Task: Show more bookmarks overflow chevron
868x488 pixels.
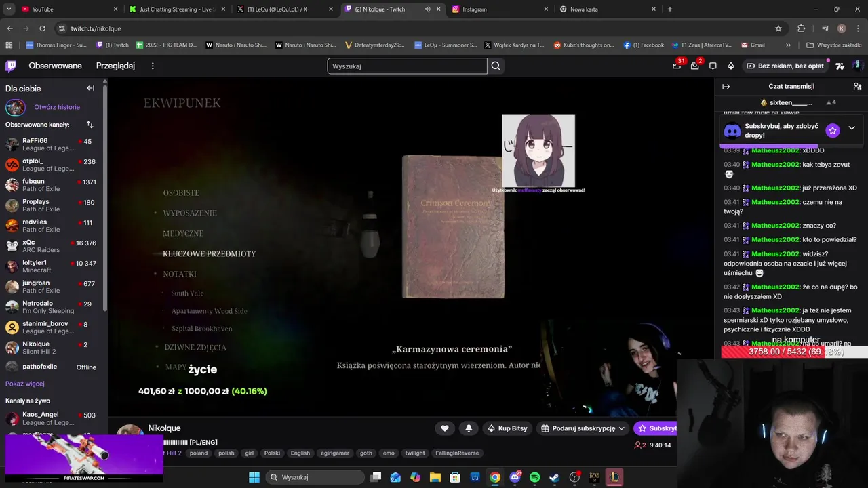Action: (788, 45)
